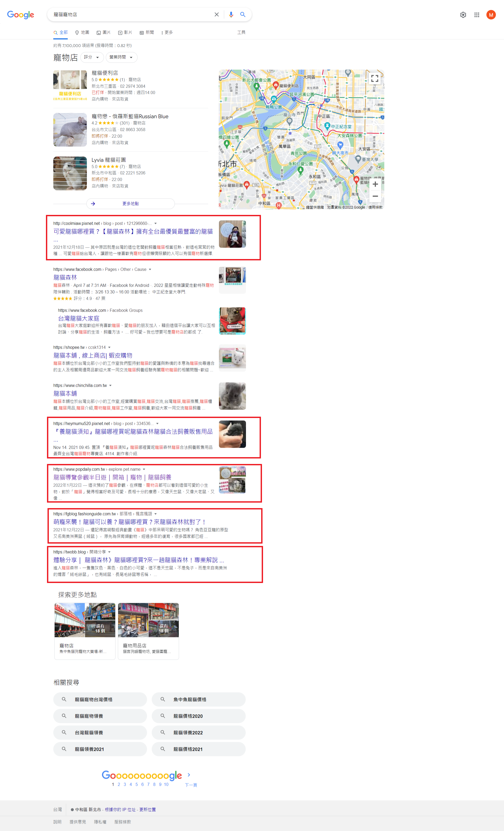This screenshot has height=831, width=504.
Task: Switch to the 全部 tab
Action: 61,33
